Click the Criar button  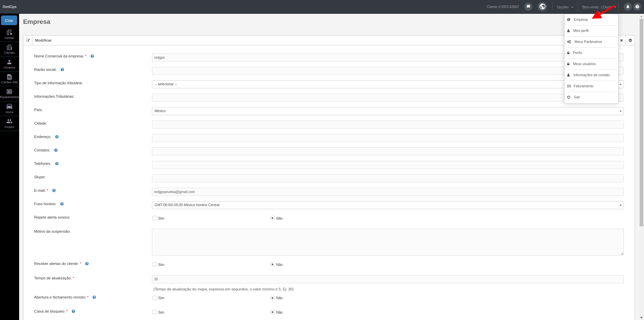point(9,20)
